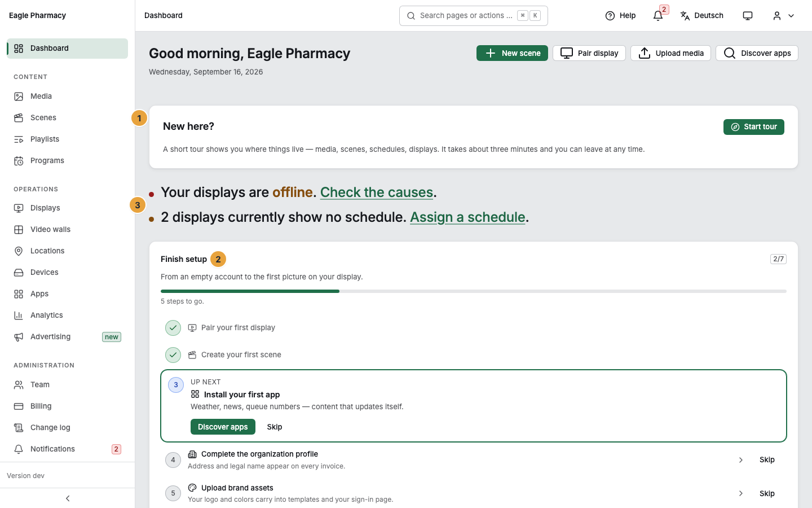Select the Billing card icon
The width and height of the screenshot is (812, 508).
[19, 406]
